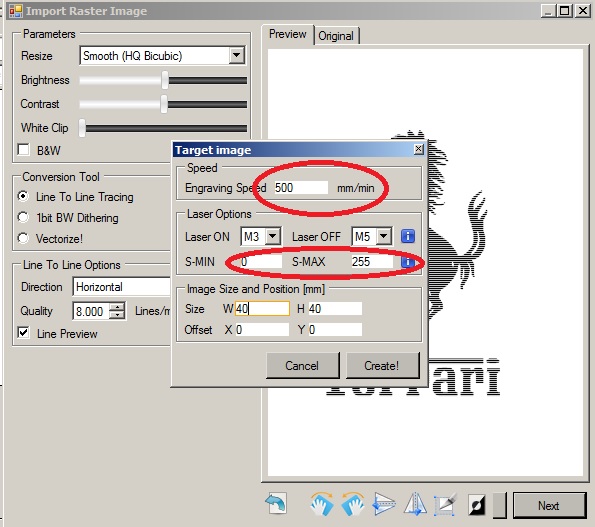Flip image horizontally using triangle icon

tap(415, 504)
